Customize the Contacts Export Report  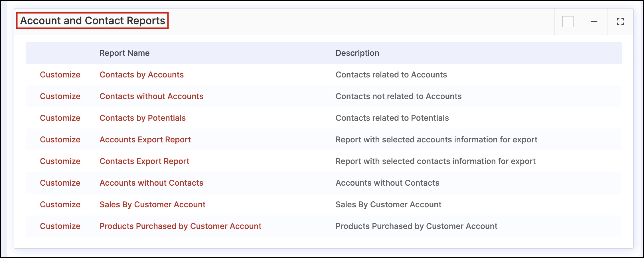[60, 161]
